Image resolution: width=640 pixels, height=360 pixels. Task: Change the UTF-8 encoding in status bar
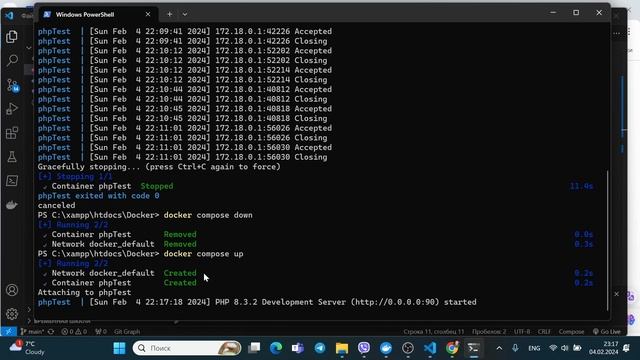pos(522,331)
